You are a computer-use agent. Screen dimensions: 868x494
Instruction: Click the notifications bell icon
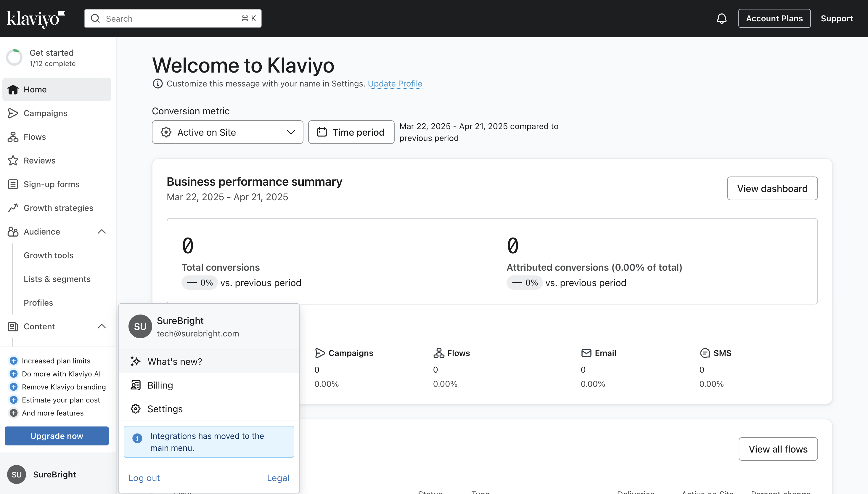coord(721,18)
